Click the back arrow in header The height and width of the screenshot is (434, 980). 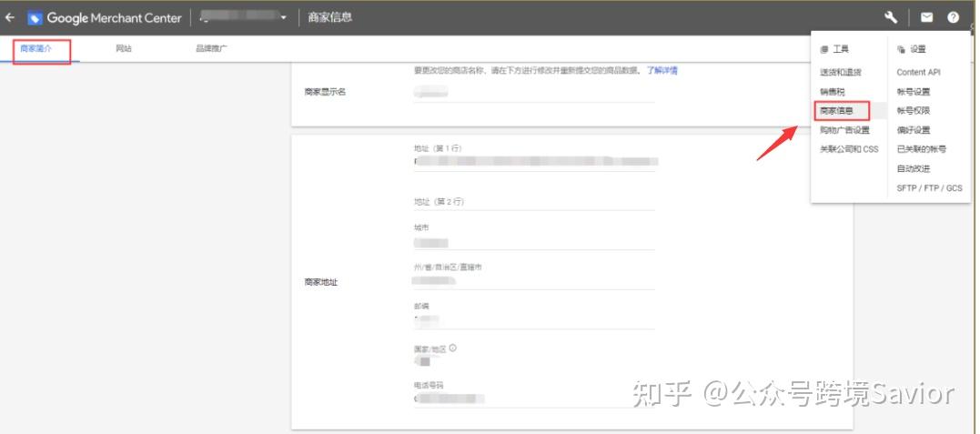coord(9,17)
